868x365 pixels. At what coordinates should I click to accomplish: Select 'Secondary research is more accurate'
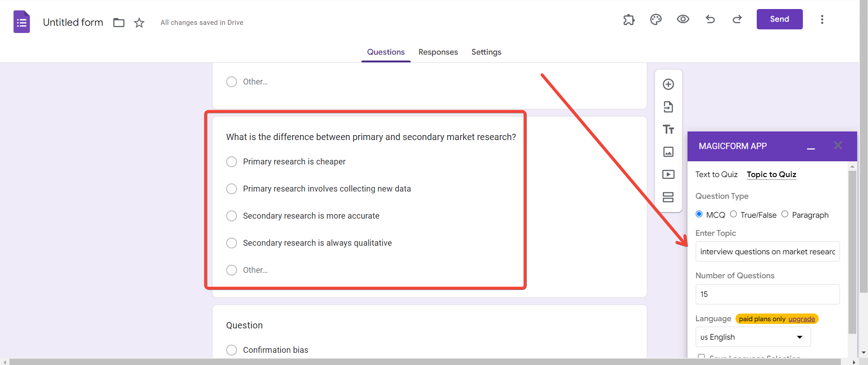pos(232,216)
